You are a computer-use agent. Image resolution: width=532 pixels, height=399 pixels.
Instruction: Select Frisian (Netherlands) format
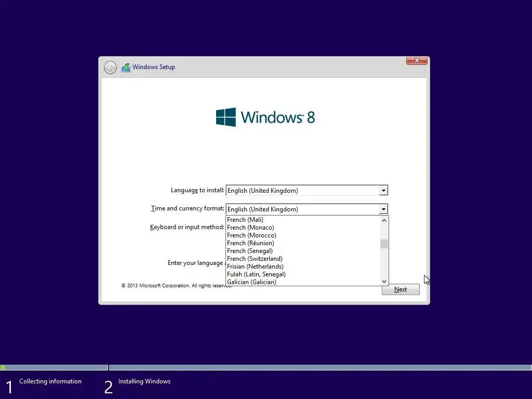[x=303, y=267]
